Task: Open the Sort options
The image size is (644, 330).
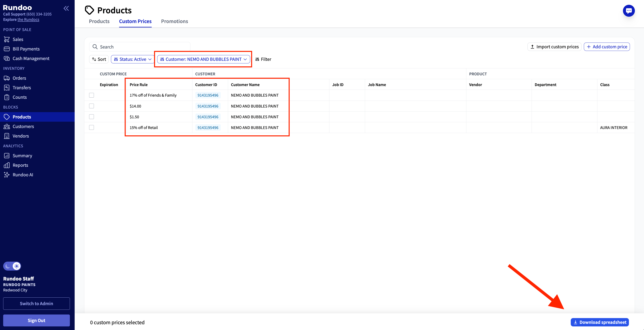Action: (x=99, y=59)
